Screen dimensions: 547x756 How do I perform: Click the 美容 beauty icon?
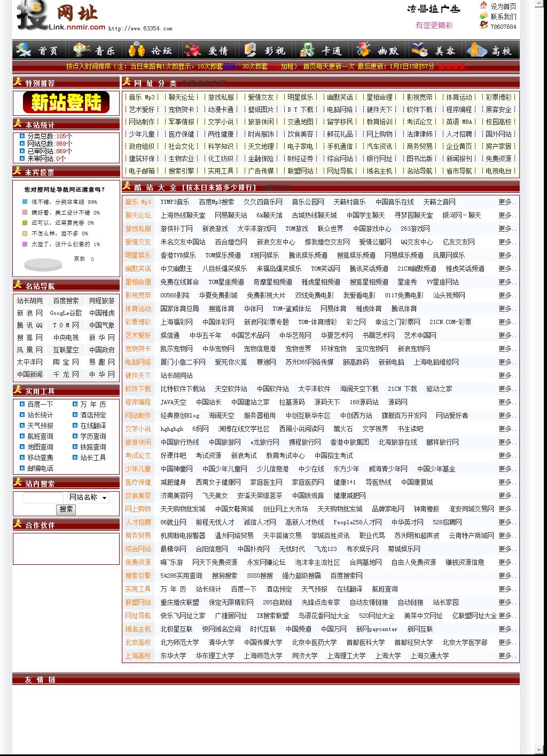(420, 50)
